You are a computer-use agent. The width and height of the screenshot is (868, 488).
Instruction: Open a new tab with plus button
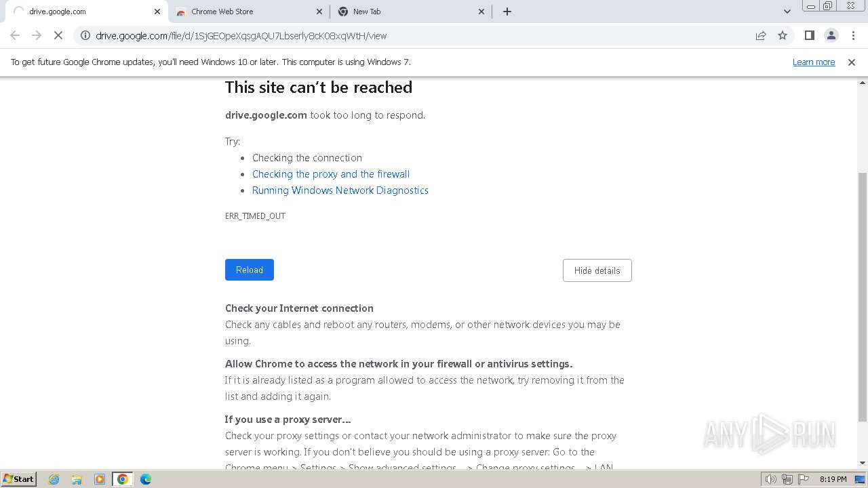click(507, 12)
